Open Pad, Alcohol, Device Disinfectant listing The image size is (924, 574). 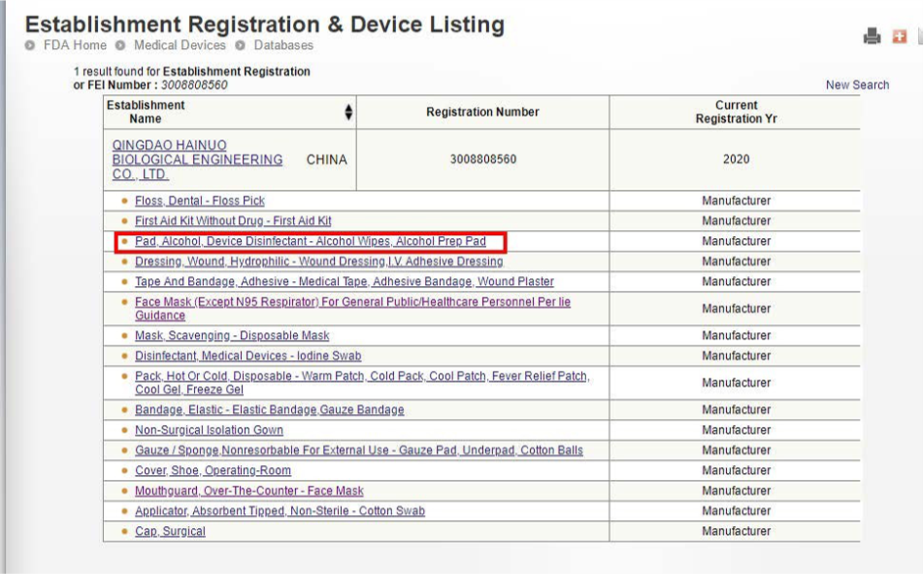click(311, 241)
